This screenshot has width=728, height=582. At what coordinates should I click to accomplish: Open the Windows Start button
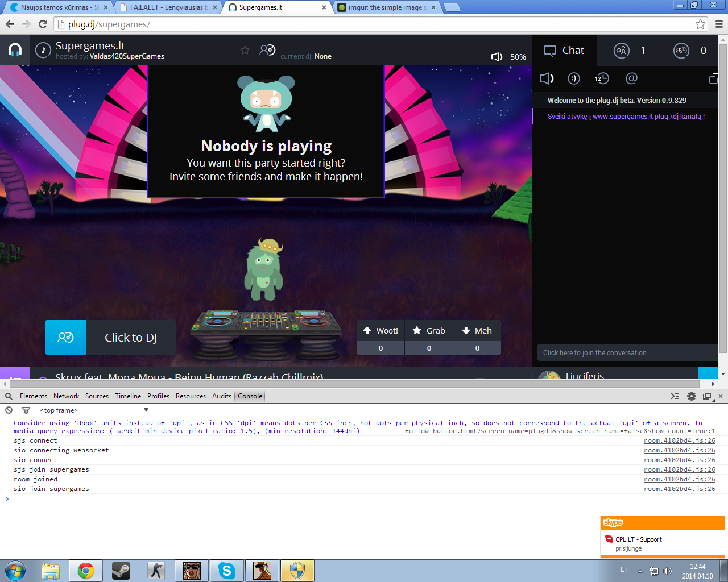coord(15,571)
